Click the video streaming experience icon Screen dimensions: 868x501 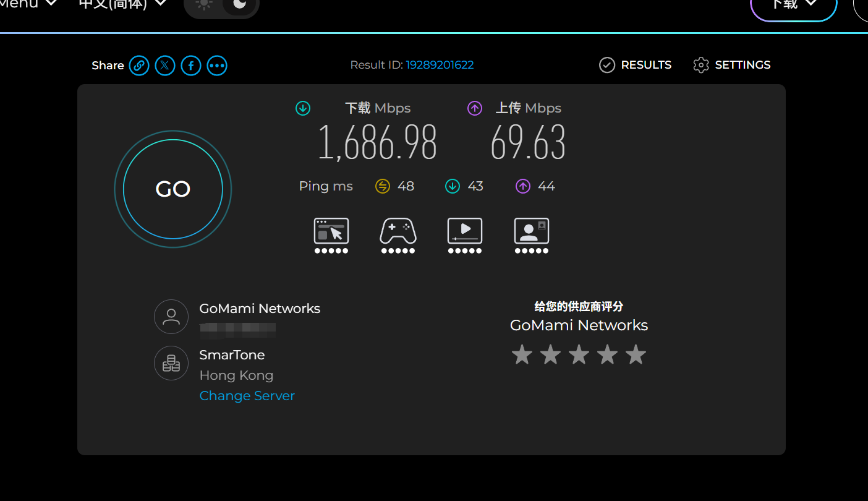(x=465, y=236)
